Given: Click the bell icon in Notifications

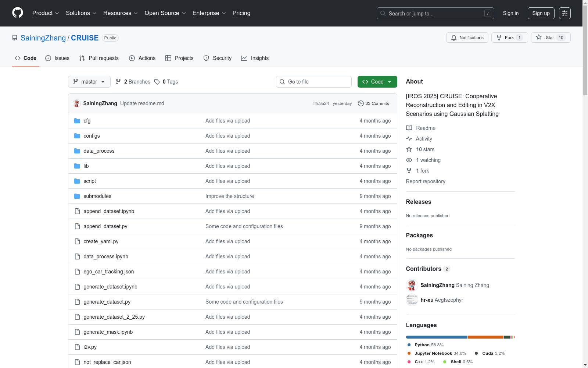Looking at the screenshot, I should point(454,38).
